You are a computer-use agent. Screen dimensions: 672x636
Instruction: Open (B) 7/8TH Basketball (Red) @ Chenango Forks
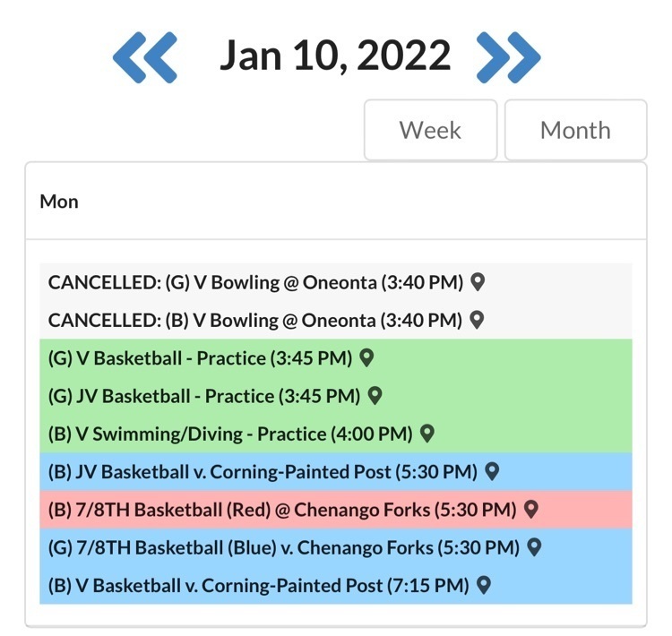[x=282, y=510]
